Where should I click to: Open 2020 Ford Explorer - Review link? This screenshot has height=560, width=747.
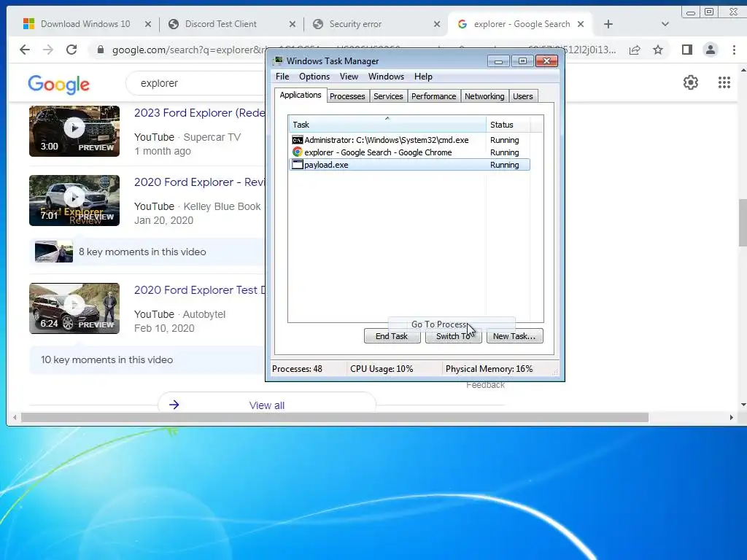(x=199, y=182)
